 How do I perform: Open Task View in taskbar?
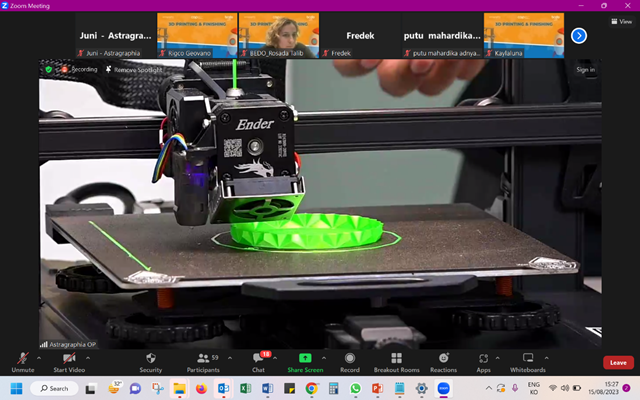pos(90,388)
